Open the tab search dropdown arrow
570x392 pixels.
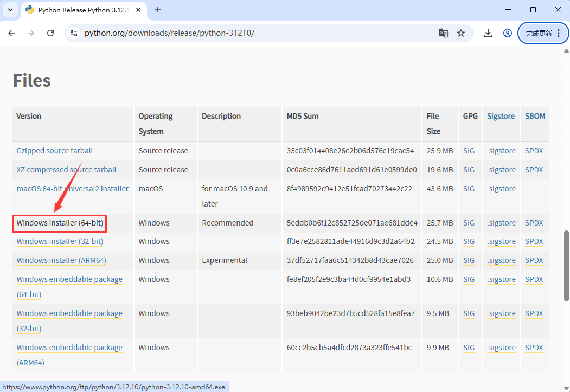click(10, 10)
